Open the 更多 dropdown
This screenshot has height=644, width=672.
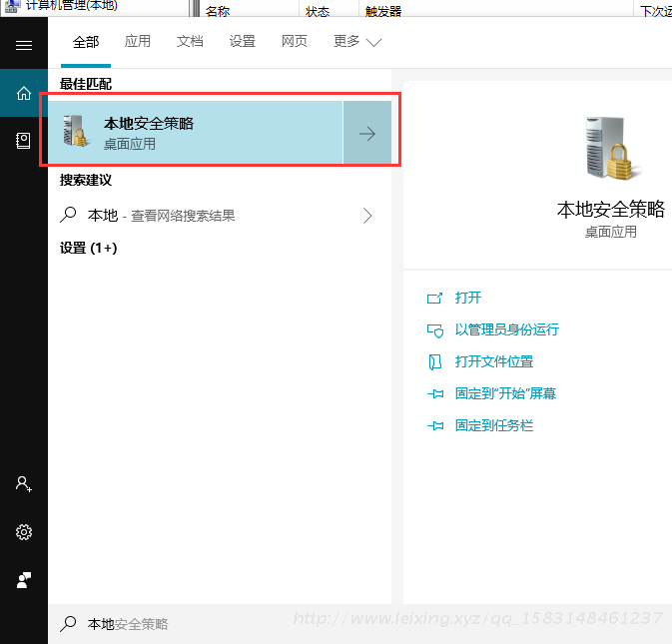[x=357, y=41]
